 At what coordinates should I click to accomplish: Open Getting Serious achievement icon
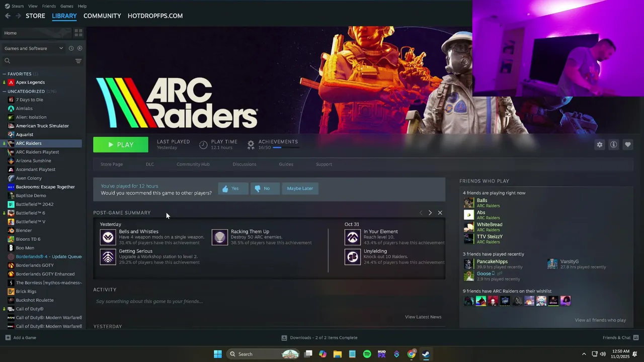pyautogui.click(x=108, y=257)
